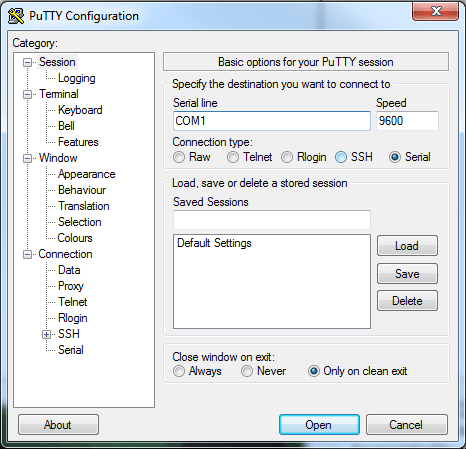Collapse the Terminal category node
Image resolution: width=466 pixels, height=449 pixels.
pos(28,94)
